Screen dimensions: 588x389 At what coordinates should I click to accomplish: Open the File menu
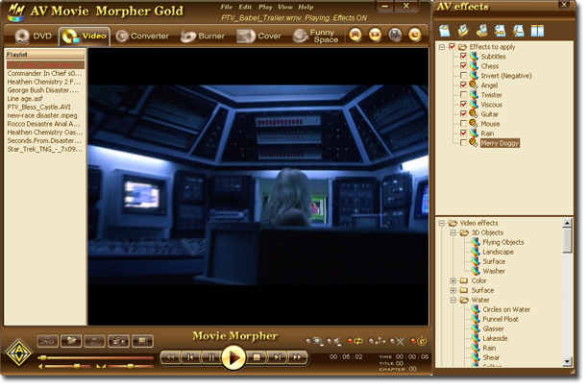[226, 7]
